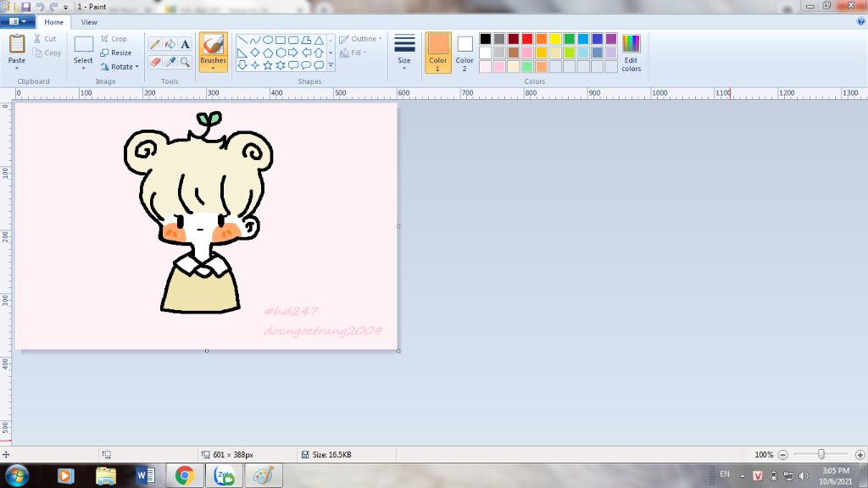Open Microsoft Word from the taskbar

tap(146, 475)
